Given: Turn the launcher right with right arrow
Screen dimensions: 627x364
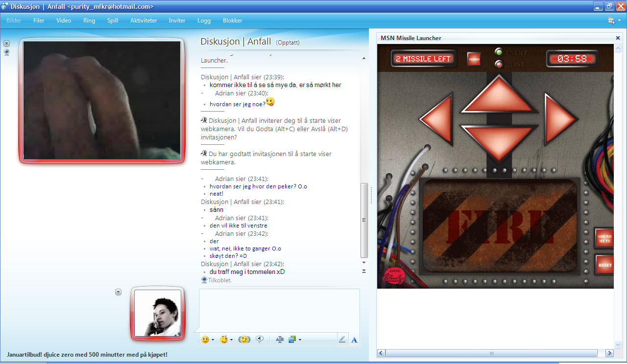Looking at the screenshot, I should [x=561, y=119].
